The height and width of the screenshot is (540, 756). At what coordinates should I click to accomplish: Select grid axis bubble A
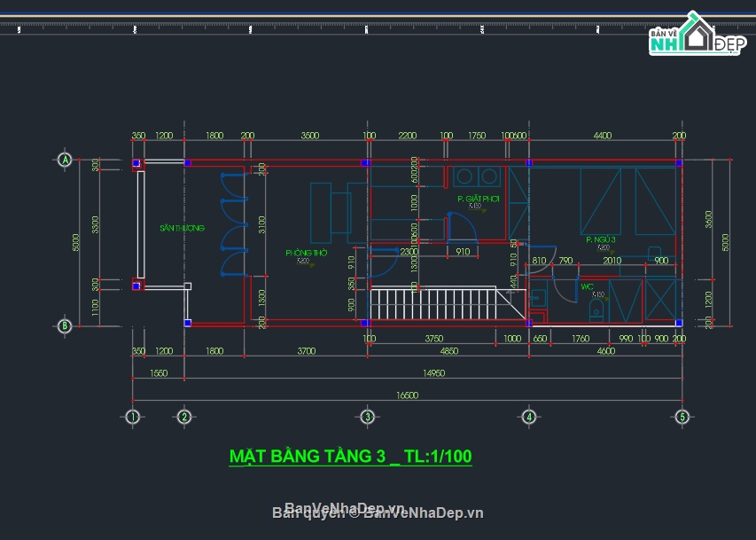click(65, 160)
